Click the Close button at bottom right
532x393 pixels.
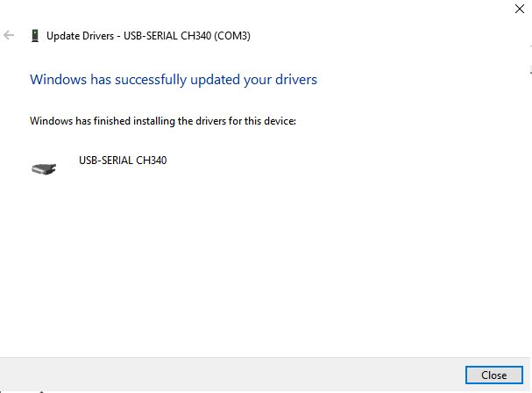(x=494, y=375)
